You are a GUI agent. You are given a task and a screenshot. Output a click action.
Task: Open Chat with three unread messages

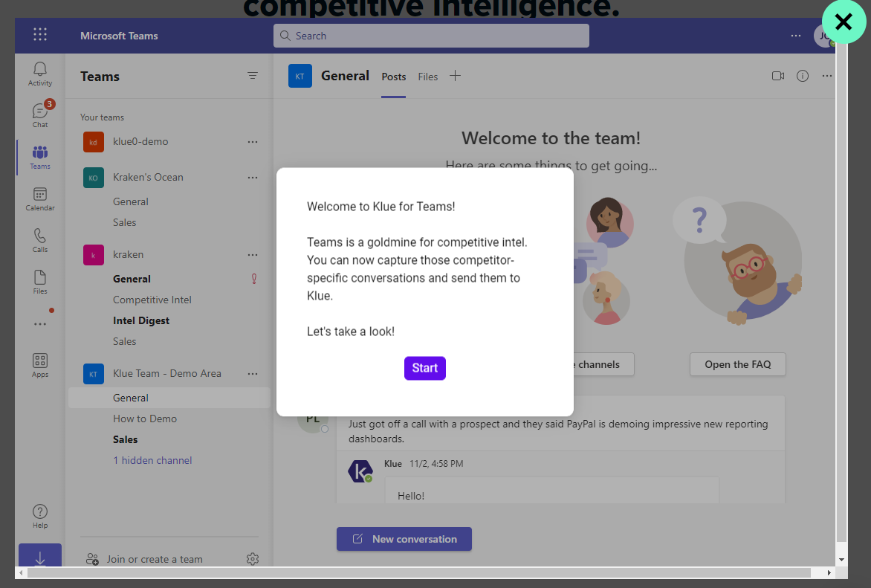tap(40, 115)
